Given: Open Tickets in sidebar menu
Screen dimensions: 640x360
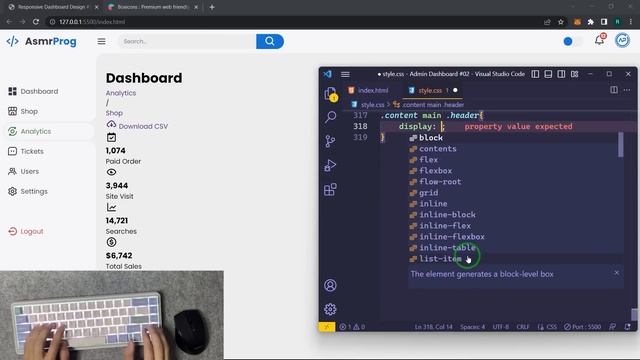Looking at the screenshot, I should click(x=26, y=151).
